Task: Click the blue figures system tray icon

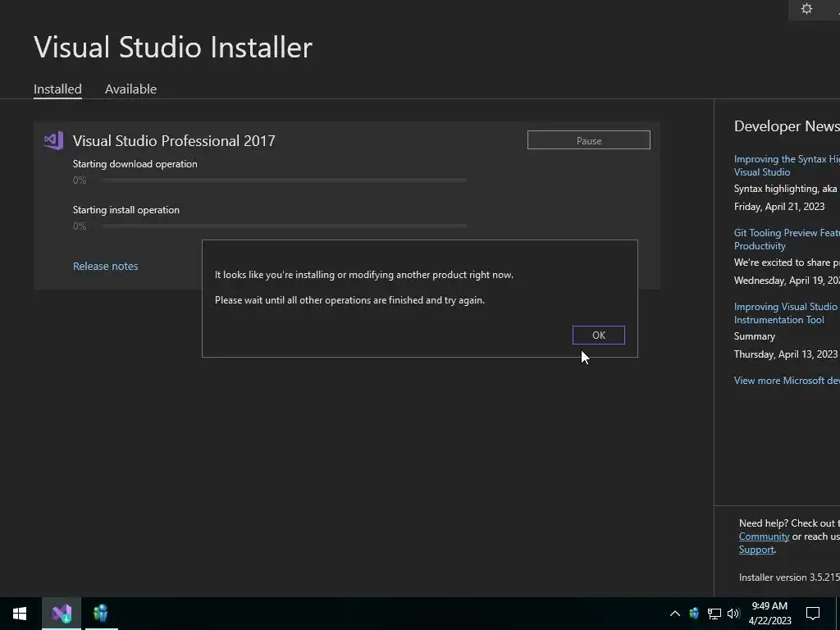Action: click(694, 614)
